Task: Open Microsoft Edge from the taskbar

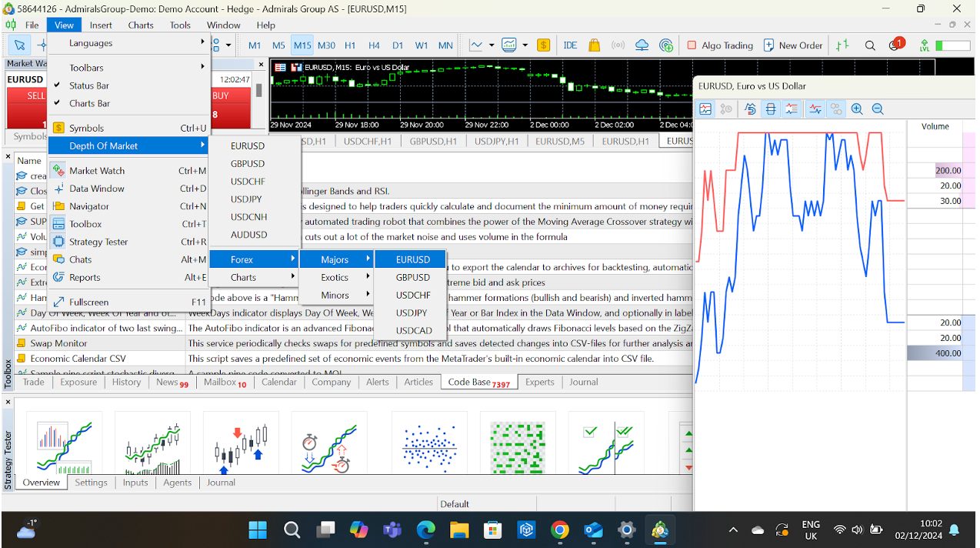Action: tap(425, 530)
